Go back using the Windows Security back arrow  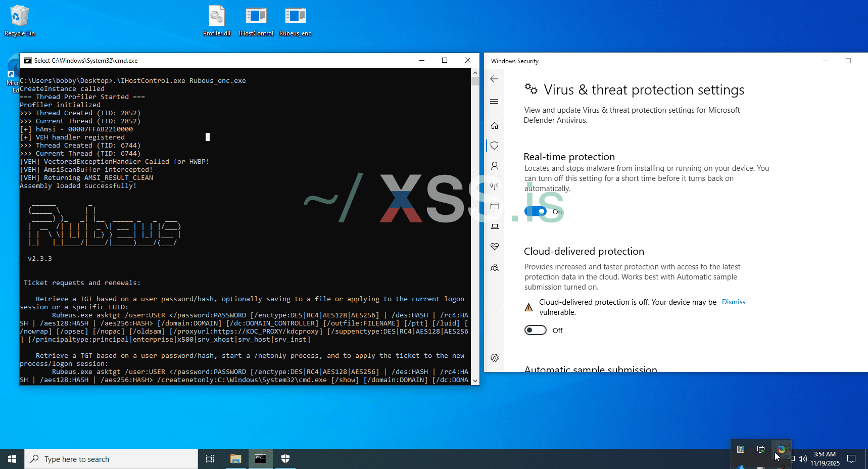coord(494,79)
